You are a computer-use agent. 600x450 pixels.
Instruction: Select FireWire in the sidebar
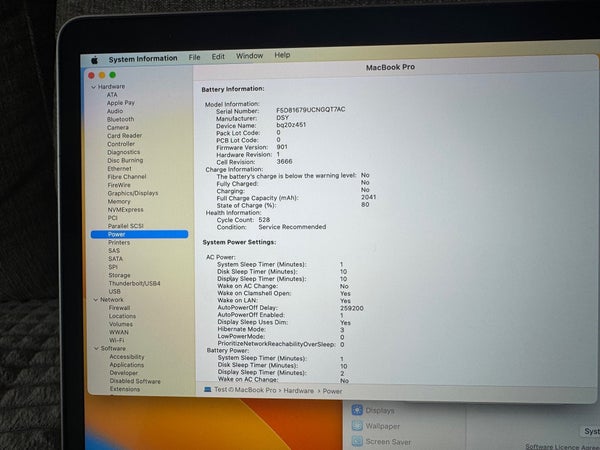119,185
